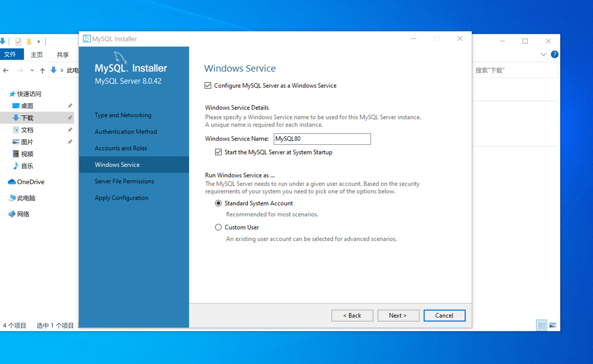Screen dimensions: 593x364
Task: Click the properties checkmark quick access icon
Action: tap(18, 41)
